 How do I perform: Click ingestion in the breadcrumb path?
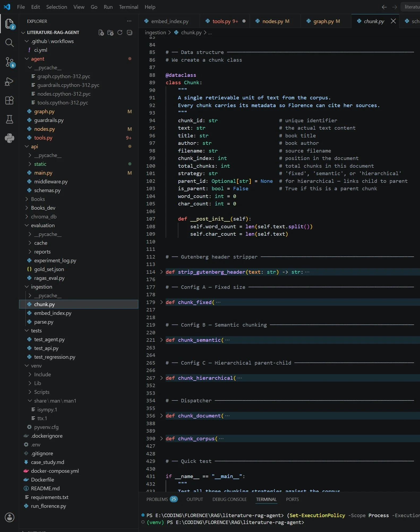(x=155, y=32)
